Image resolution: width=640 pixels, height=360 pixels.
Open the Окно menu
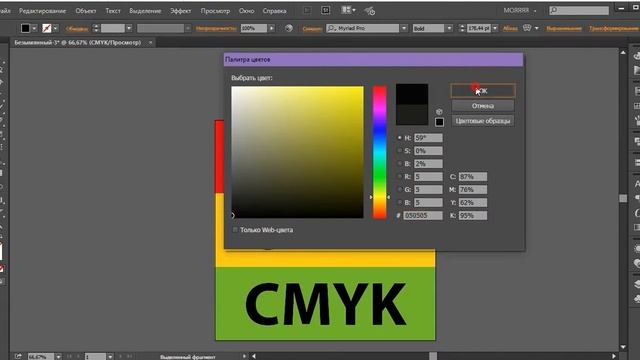(x=247, y=11)
